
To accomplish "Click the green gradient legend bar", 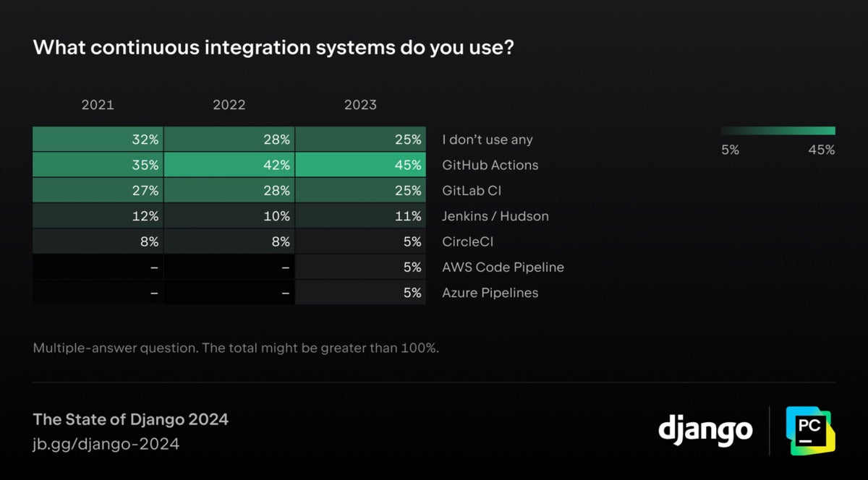I will point(778,131).
